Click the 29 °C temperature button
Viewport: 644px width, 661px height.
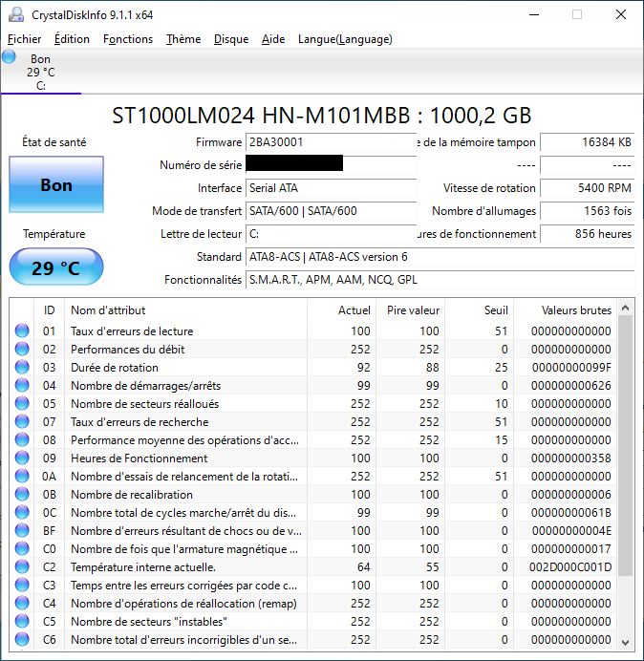coord(56,267)
